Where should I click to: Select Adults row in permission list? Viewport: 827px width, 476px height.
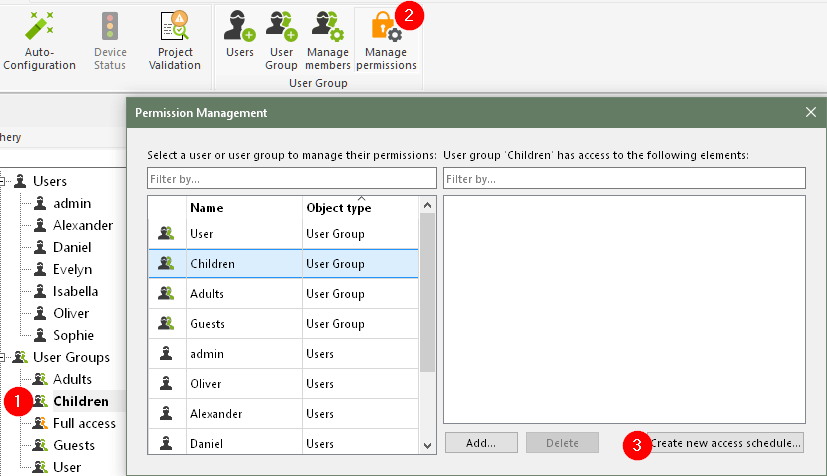[x=207, y=294]
